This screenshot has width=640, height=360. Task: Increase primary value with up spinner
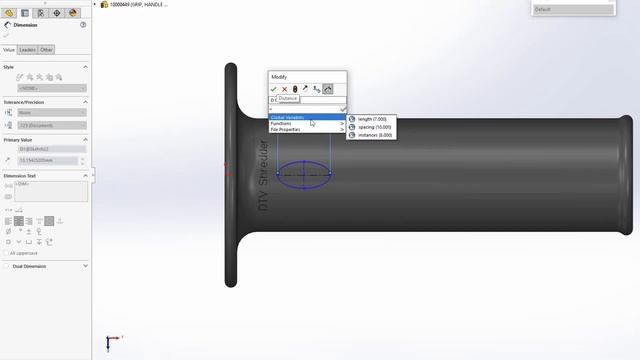(x=82, y=159)
